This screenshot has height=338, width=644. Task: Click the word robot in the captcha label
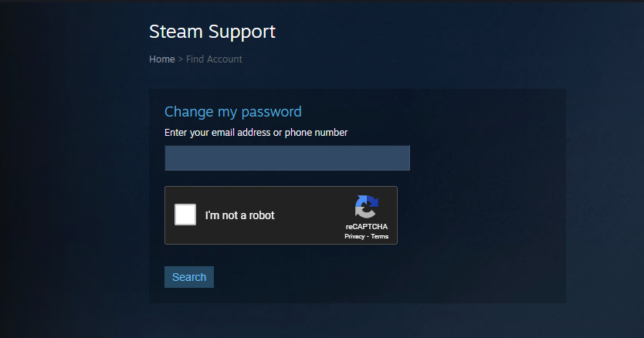coord(262,215)
